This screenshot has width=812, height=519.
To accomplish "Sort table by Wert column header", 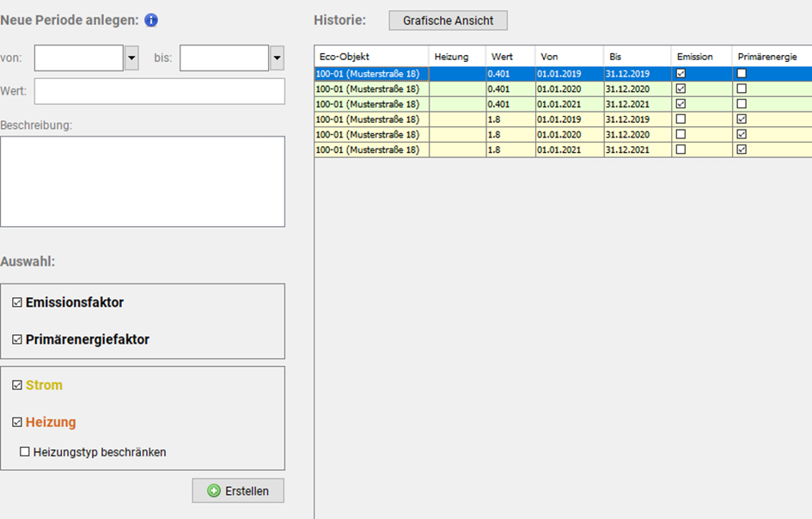I will tap(510, 57).
